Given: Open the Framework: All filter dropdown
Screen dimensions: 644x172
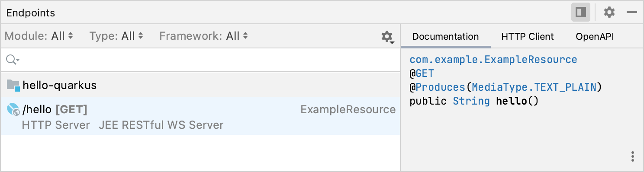Looking at the screenshot, I should (203, 36).
